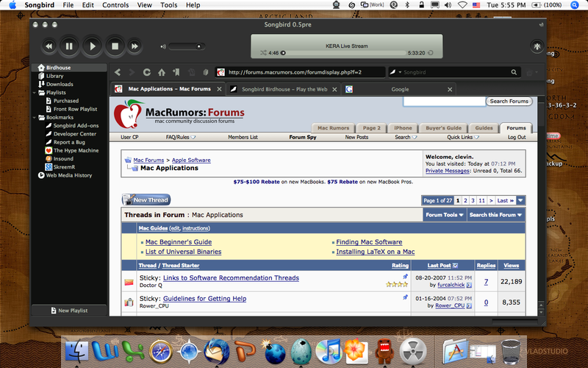Viewport: 588px width, 368px height.
Task: Open the FAQ/Rules dropdown
Action: tap(181, 137)
